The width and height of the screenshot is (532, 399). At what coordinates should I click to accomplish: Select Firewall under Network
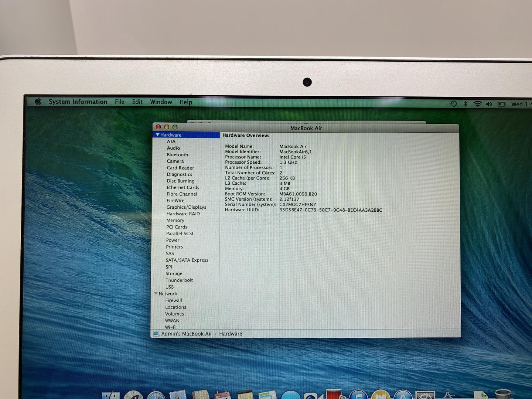tap(174, 301)
